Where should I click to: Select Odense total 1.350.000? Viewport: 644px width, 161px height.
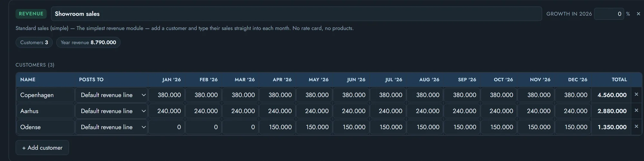point(612,127)
